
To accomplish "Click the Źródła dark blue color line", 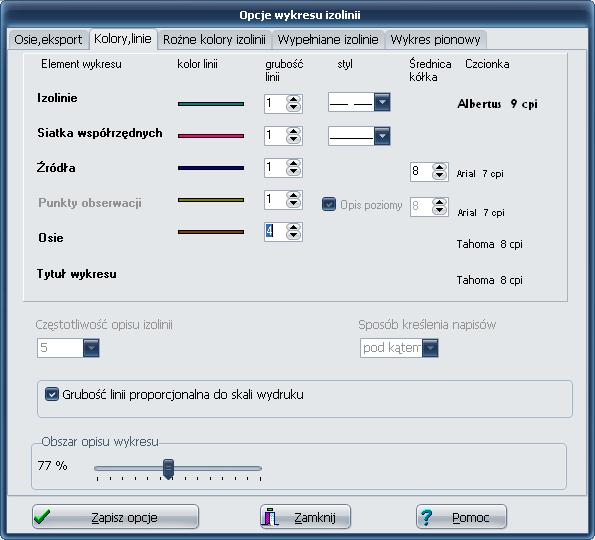I will pos(211,168).
